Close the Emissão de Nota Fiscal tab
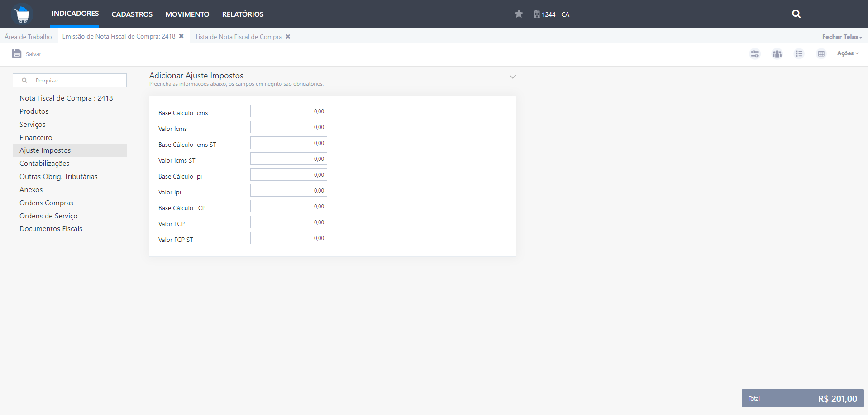868x415 pixels. pyautogui.click(x=181, y=36)
